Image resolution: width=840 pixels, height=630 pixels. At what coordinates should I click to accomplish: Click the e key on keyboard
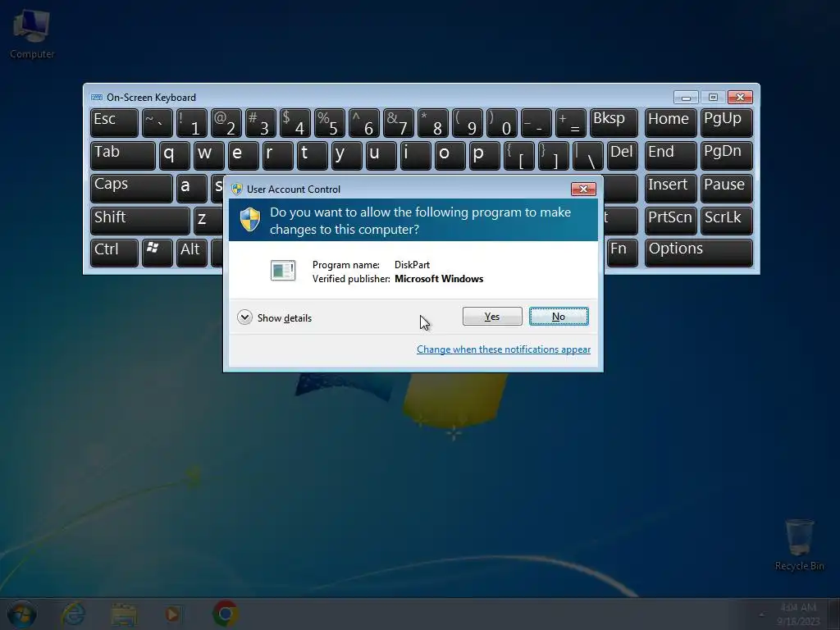click(x=243, y=155)
